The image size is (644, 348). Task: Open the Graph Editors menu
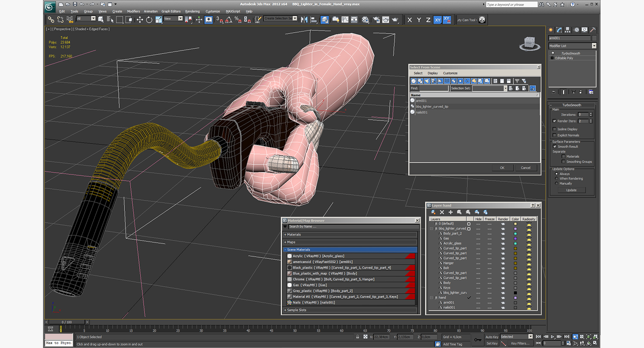tap(171, 11)
